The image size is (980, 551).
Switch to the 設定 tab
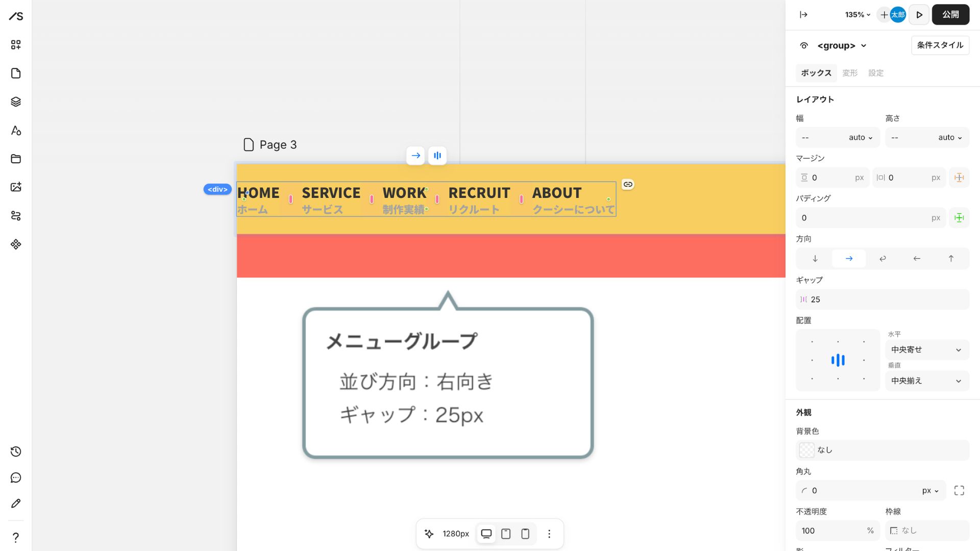pos(876,73)
